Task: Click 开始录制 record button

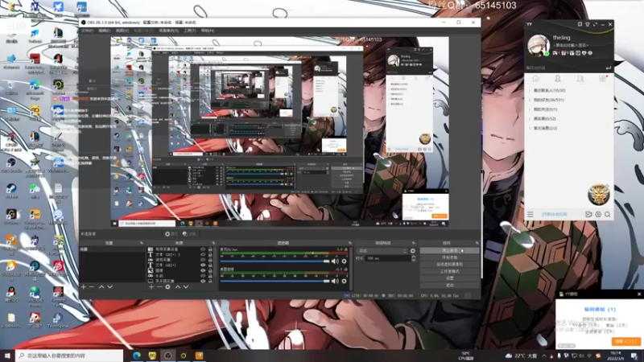Action: click(450, 257)
